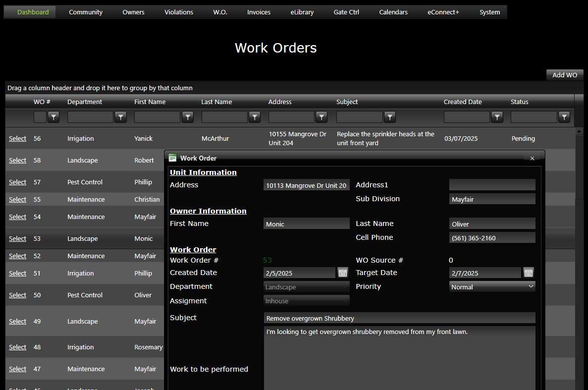Open the calendar picker for Target Date
This screenshot has height=390, width=588.
(x=528, y=272)
